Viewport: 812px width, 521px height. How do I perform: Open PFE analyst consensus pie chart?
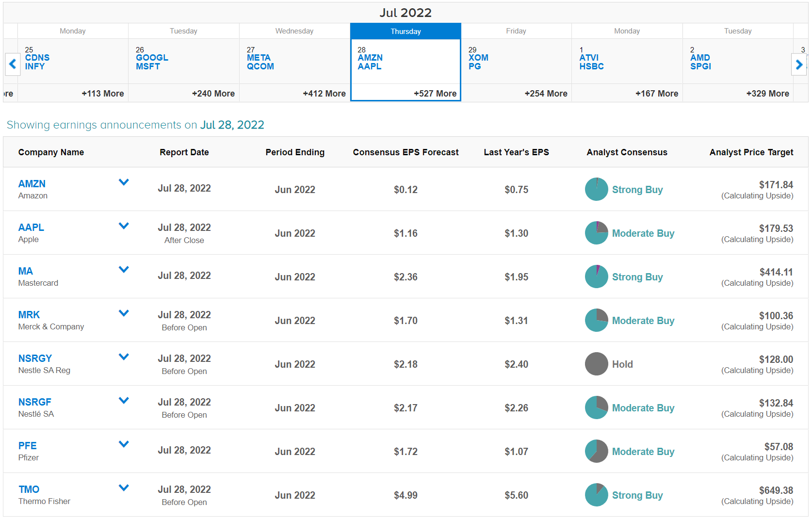click(596, 451)
